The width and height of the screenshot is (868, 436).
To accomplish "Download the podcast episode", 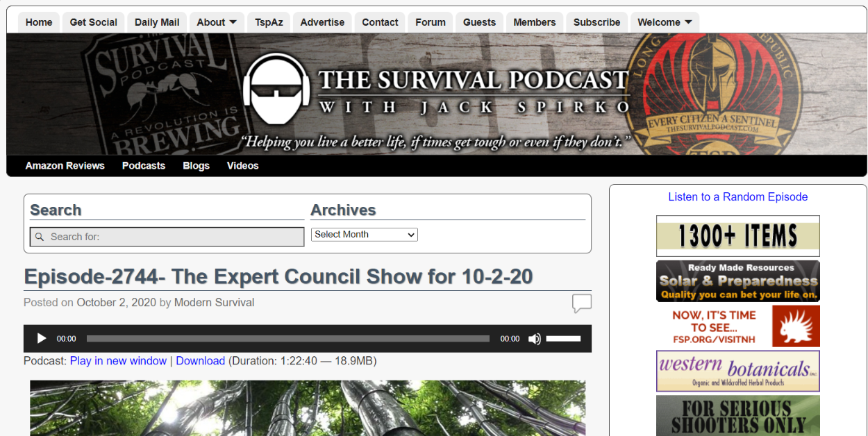I will coord(201,360).
